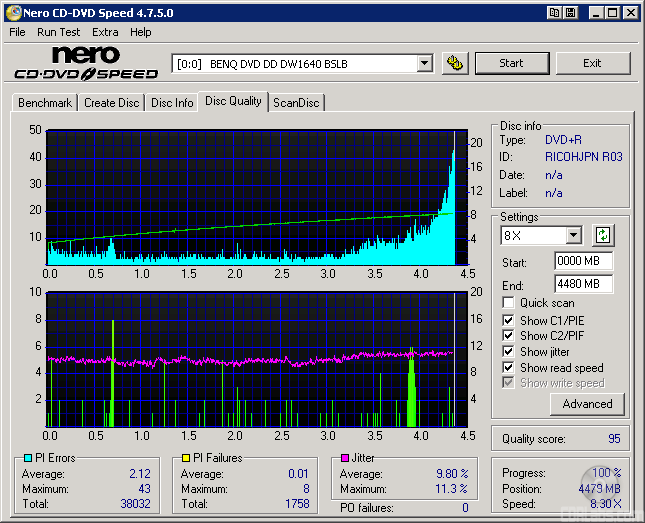Open the Run Test menu

coord(59,32)
